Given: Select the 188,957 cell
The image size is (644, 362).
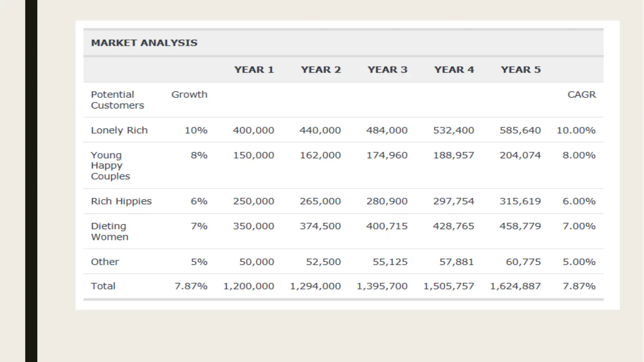Looking at the screenshot, I should point(453,155).
